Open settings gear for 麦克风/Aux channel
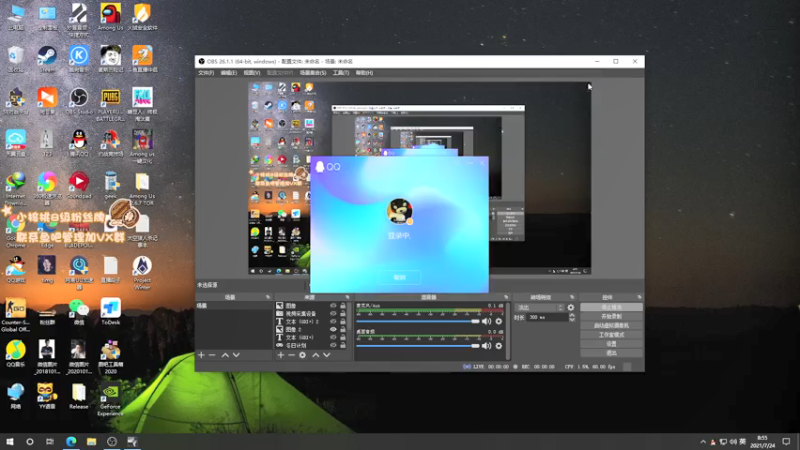 tap(498, 321)
